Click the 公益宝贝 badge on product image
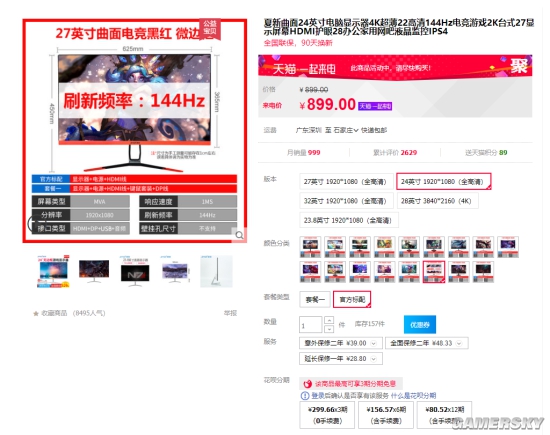Viewport: 550px width, 435px height. pos(210,28)
